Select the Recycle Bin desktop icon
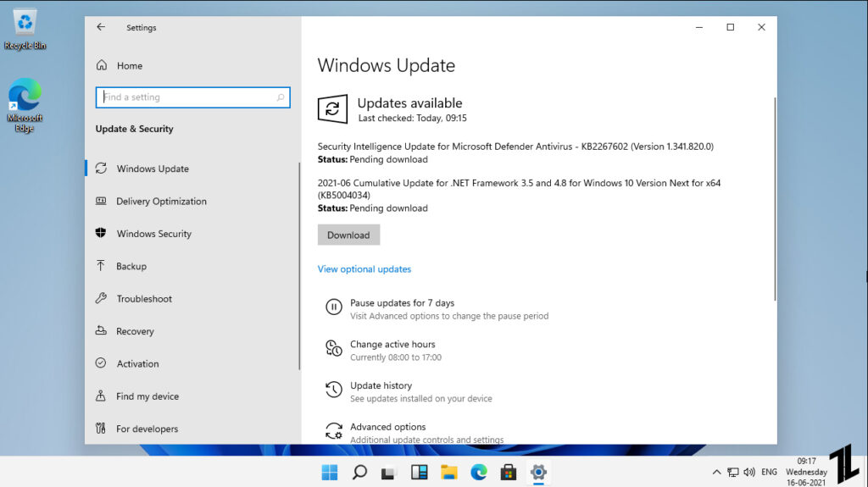868x487 pixels. point(25,30)
